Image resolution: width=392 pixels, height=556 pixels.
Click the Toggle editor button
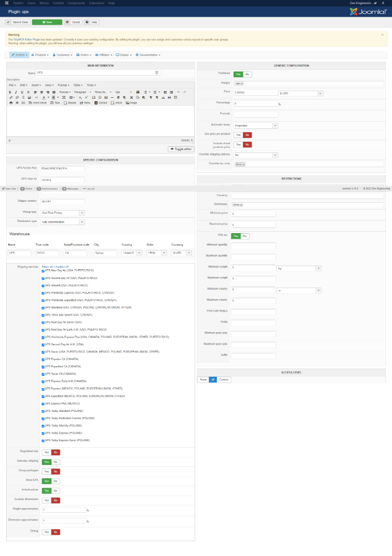[181, 149]
